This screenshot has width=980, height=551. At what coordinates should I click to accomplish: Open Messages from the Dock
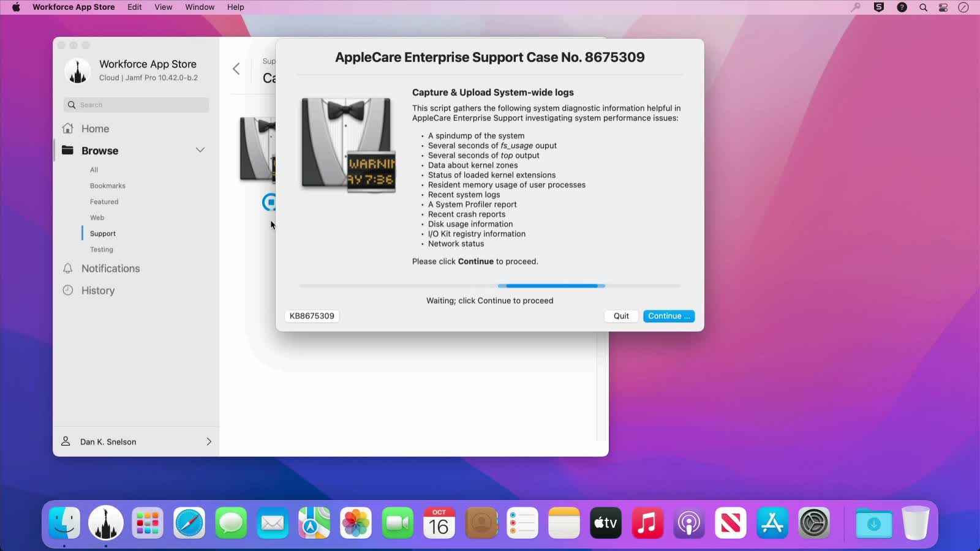pyautogui.click(x=231, y=523)
